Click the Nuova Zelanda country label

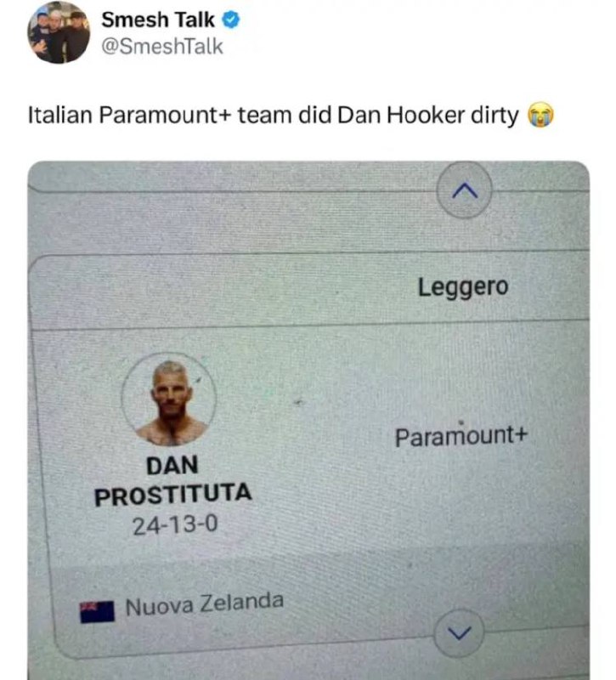pyautogui.click(x=205, y=603)
